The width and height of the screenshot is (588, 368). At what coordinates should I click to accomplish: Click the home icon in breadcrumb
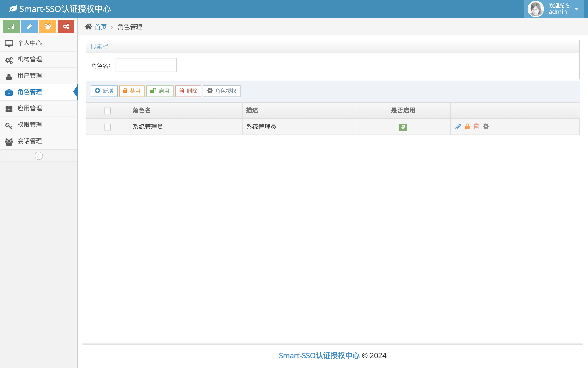point(88,27)
